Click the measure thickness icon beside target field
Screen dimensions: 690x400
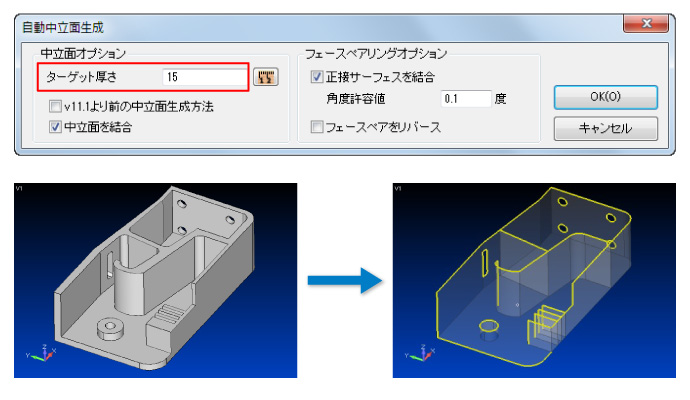266,77
